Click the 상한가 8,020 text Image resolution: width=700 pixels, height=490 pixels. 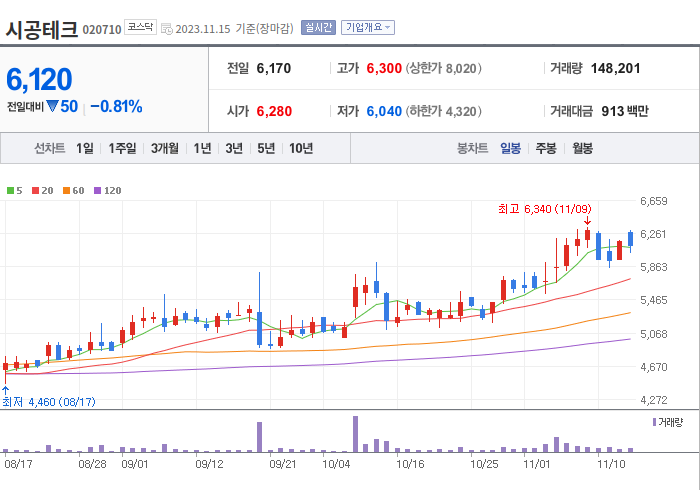click(x=443, y=68)
